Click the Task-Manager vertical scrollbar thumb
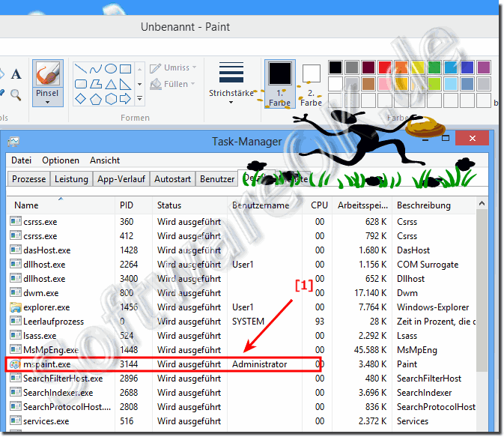 [482, 290]
